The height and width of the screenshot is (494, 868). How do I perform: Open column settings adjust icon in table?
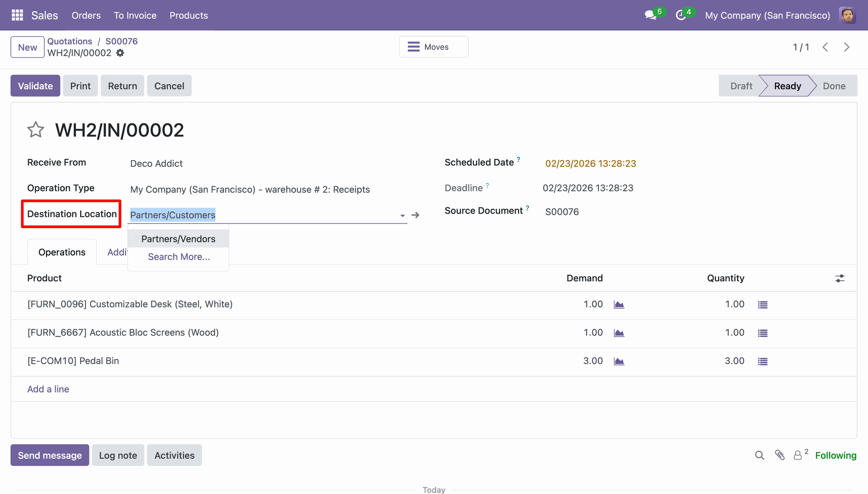point(840,279)
